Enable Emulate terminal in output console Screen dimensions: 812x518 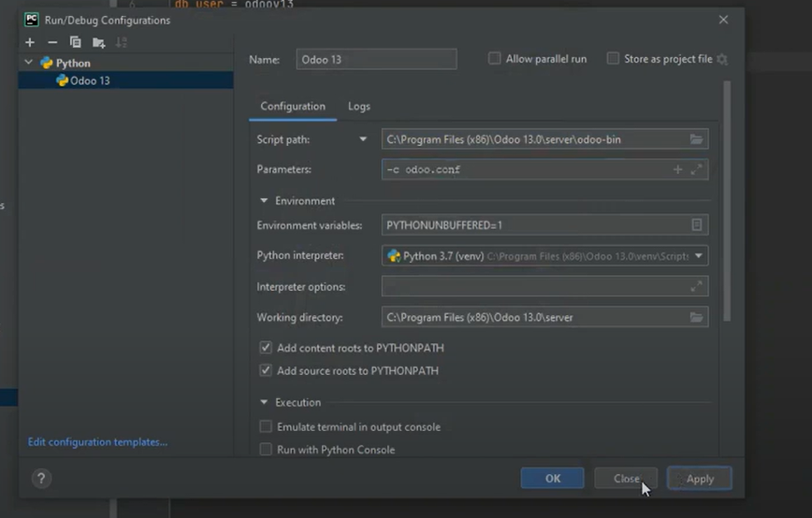[x=266, y=426]
